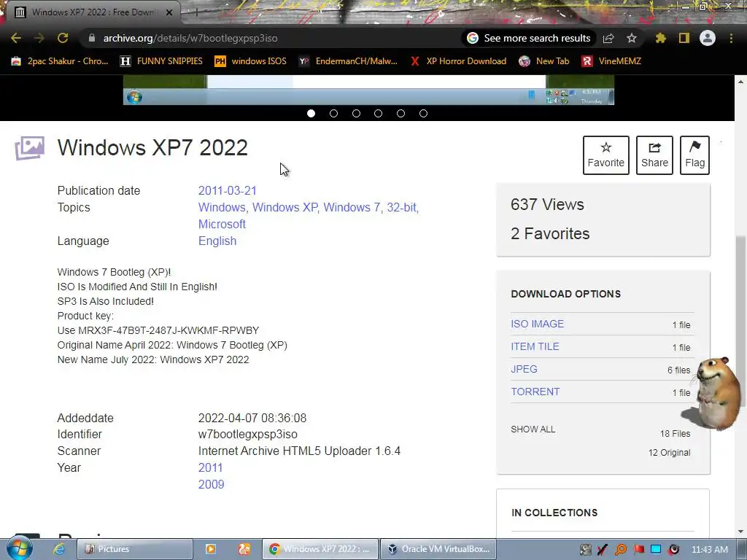
Task: Click the red flag tray icon
Action: [x=639, y=550]
